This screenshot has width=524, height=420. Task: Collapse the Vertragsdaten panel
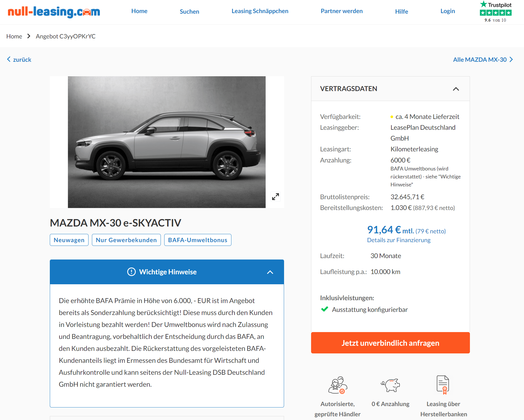(456, 89)
